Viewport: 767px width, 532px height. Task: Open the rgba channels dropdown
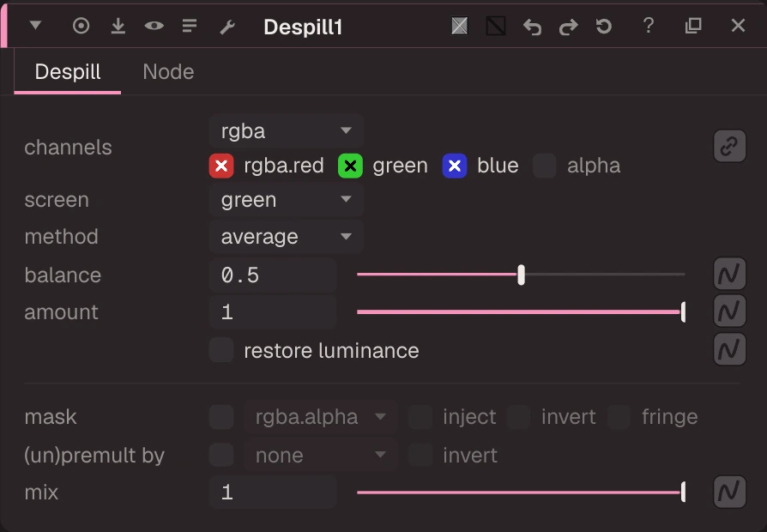pyautogui.click(x=287, y=130)
